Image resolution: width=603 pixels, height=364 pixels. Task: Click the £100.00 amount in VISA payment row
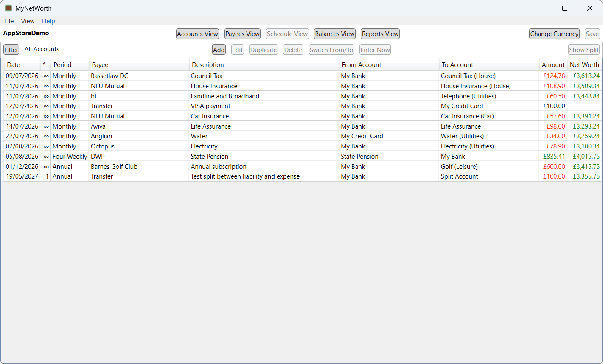pos(553,106)
